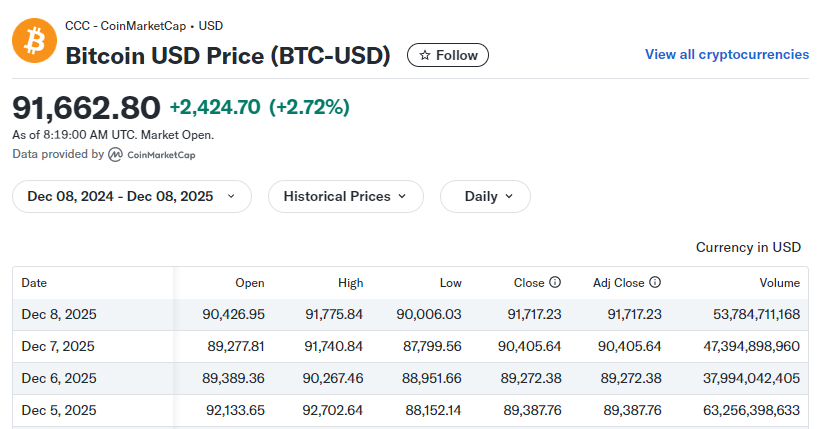The width and height of the screenshot is (827, 429).
Task: Click the orange Bitcoin logo icon
Action: (35, 41)
